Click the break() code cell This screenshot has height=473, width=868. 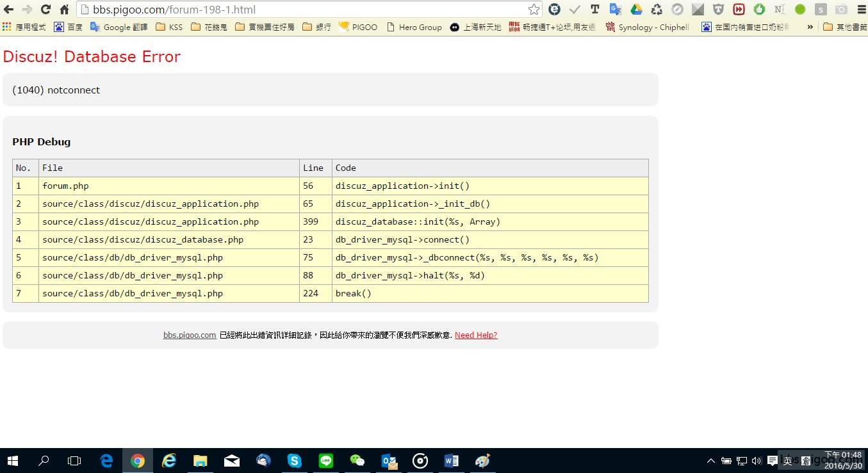(490, 293)
